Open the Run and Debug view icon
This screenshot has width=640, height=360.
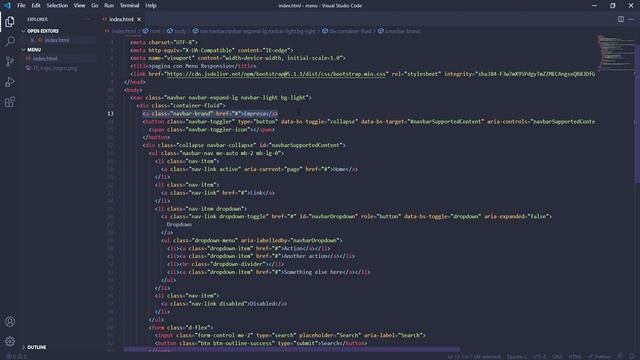coord(10,82)
